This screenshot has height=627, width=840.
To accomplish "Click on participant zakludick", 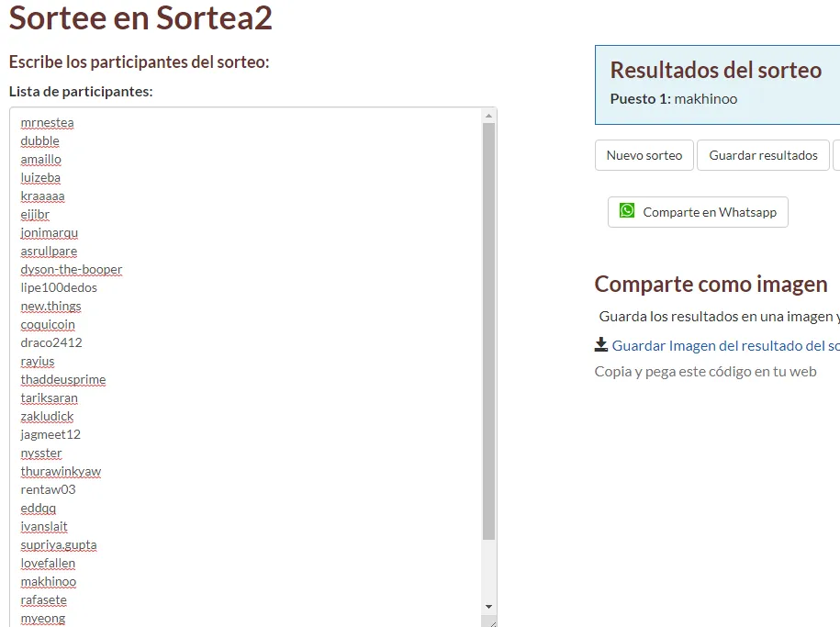I will click(x=47, y=417).
